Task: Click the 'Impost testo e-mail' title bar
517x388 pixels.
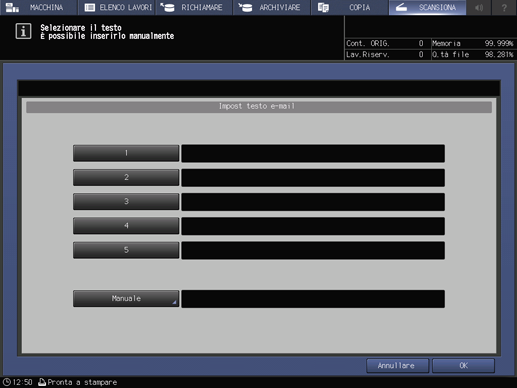Action: 259,107
